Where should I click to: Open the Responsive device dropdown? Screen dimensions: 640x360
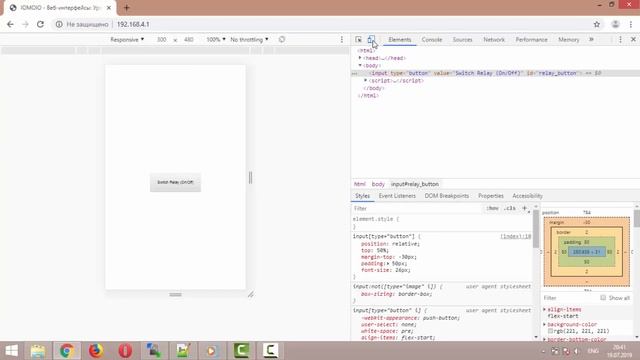[127, 40]
